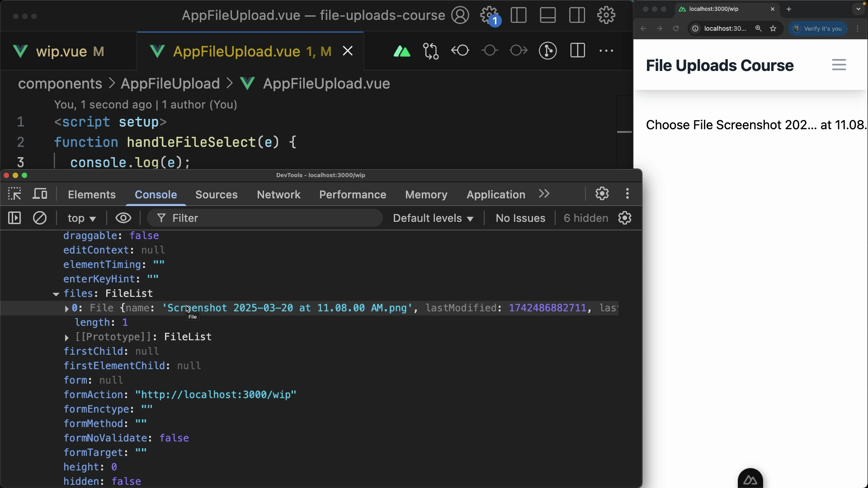
Task: Expand the 0: File entry
Action: click(67, 309)
